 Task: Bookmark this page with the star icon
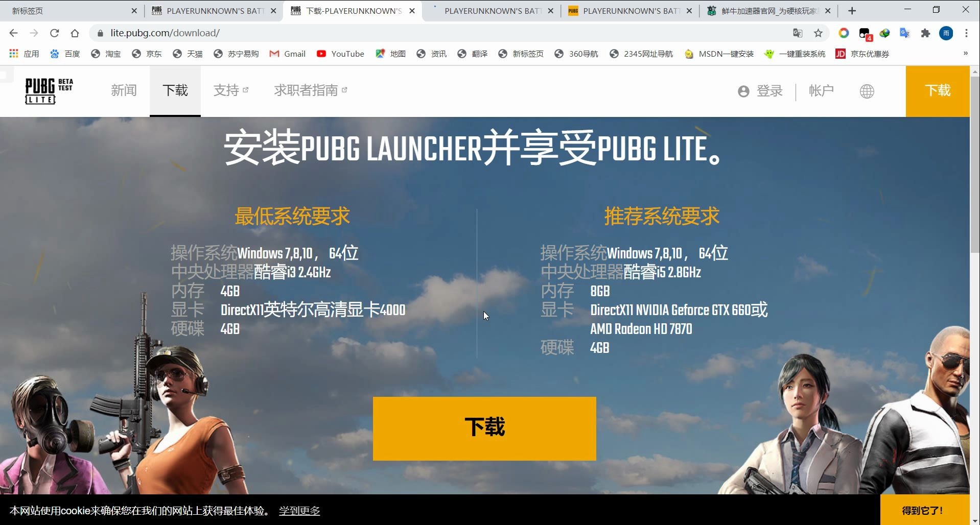[x=818, y=33]
